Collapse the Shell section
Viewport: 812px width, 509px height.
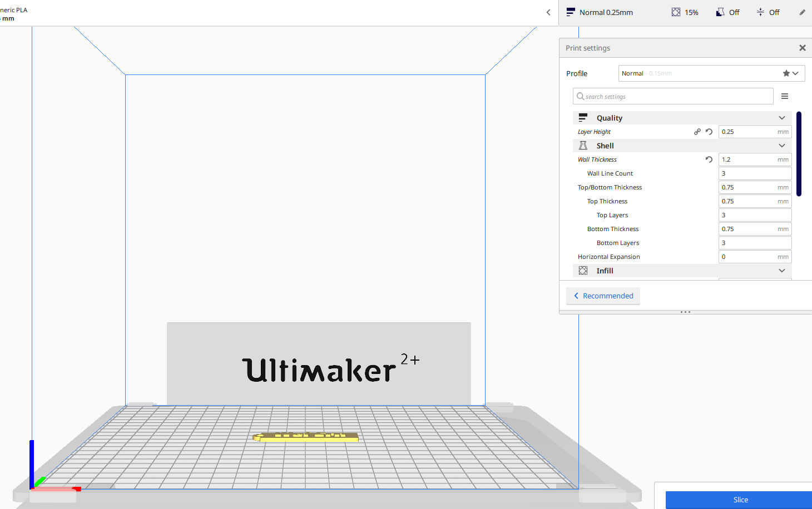pos(682,146)
